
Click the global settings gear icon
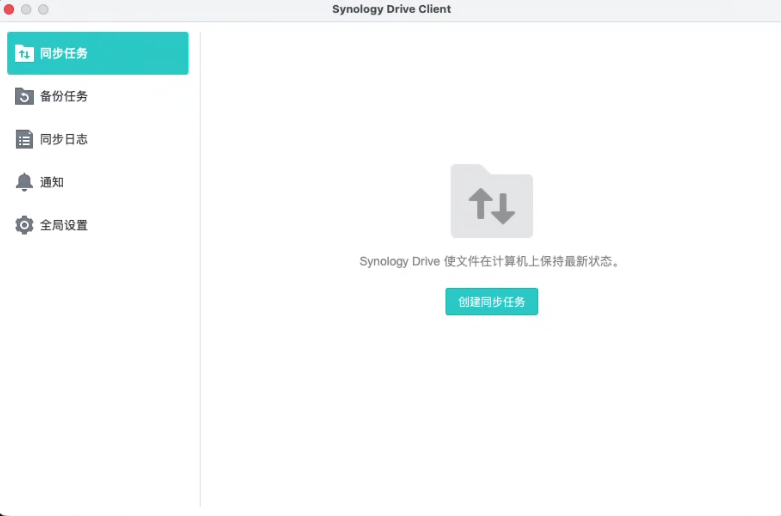point(24,225)
